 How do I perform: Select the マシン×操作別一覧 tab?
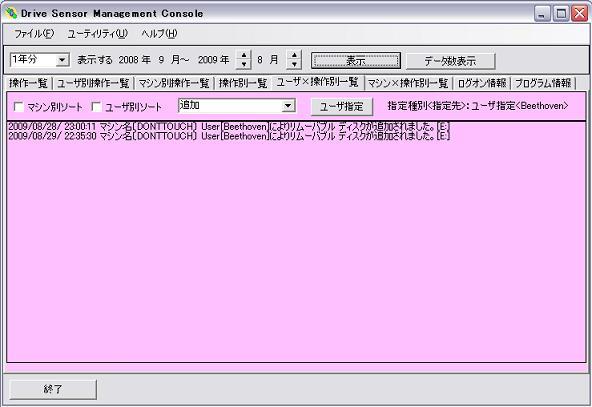pyautogui.click(x=408, y=83)
